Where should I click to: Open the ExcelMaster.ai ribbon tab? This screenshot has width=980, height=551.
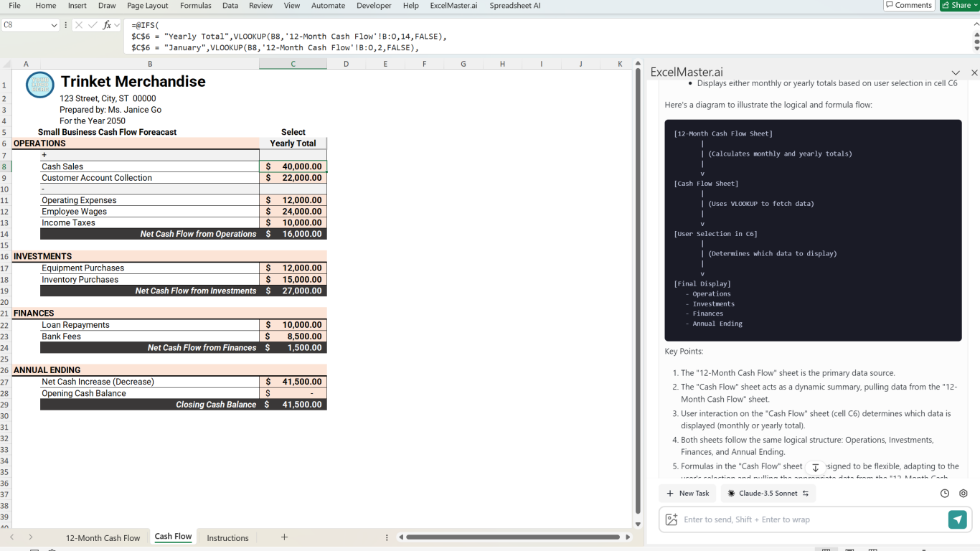(453, 5)
